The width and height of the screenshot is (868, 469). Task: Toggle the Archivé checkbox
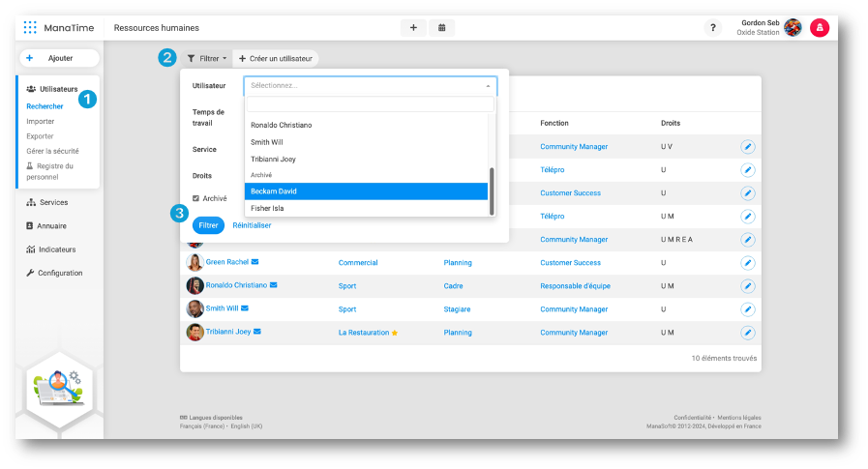tap(196, 198)
